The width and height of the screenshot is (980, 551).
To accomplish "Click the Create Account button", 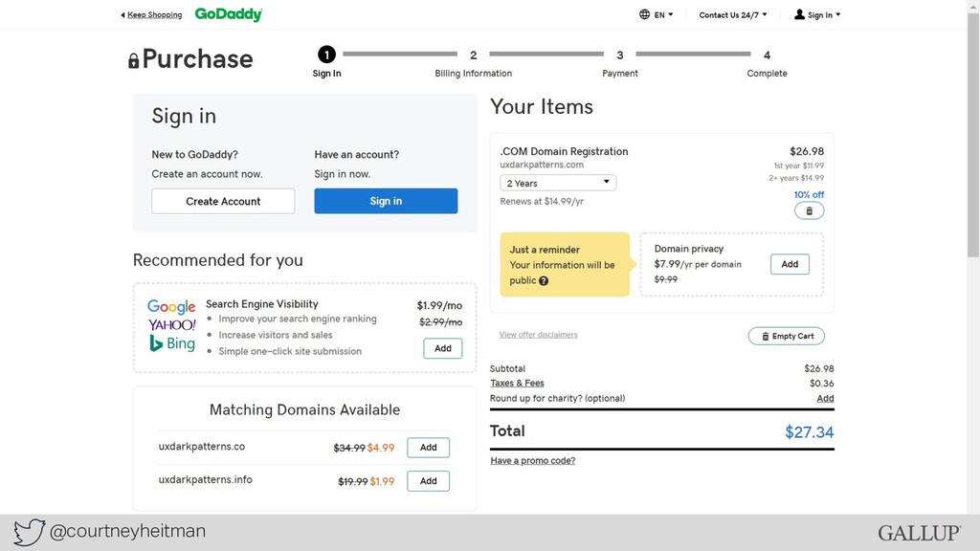I will [x=223, y=201].
